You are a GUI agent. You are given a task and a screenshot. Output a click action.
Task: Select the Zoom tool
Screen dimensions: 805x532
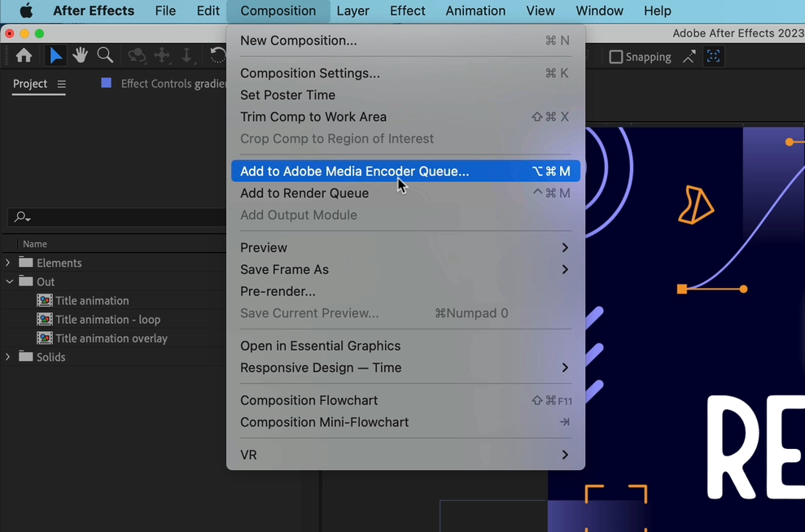click(105, 55)
